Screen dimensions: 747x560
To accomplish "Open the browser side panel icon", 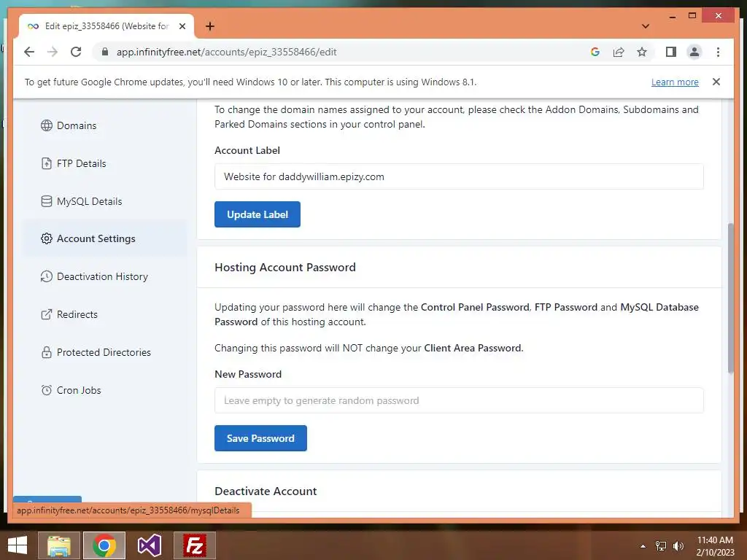I will [671, 52].
